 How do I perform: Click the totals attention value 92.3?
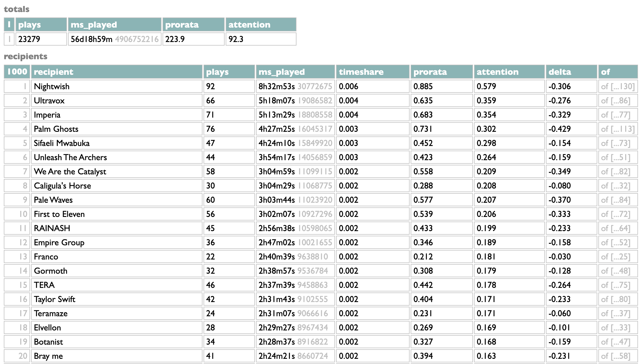tap(236, 39)
